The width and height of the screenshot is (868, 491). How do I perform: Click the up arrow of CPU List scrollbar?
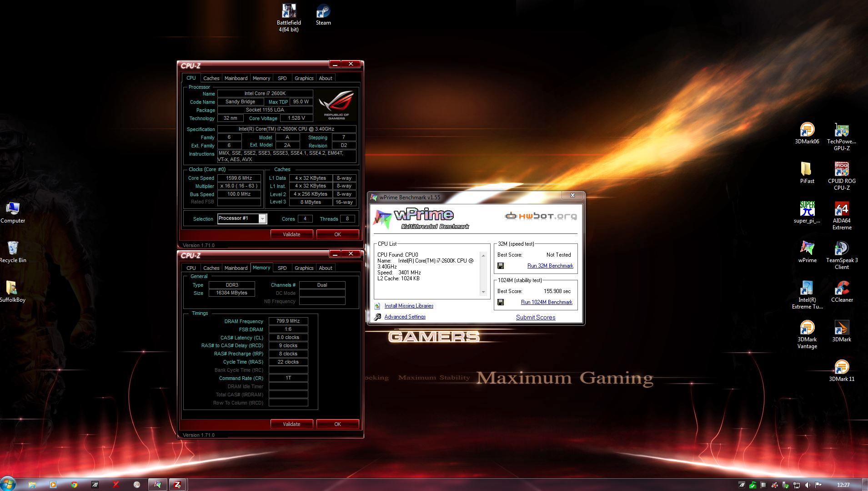pos(483,255)
